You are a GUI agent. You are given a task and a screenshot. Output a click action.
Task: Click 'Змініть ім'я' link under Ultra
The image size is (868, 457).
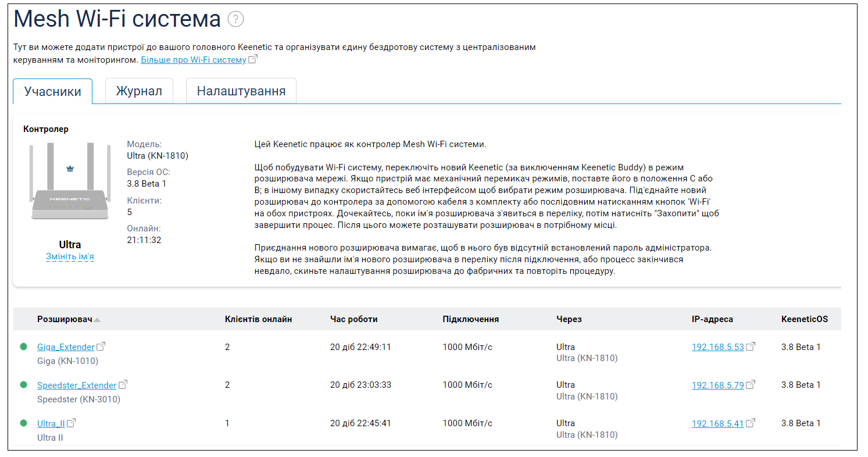[70, 256]
